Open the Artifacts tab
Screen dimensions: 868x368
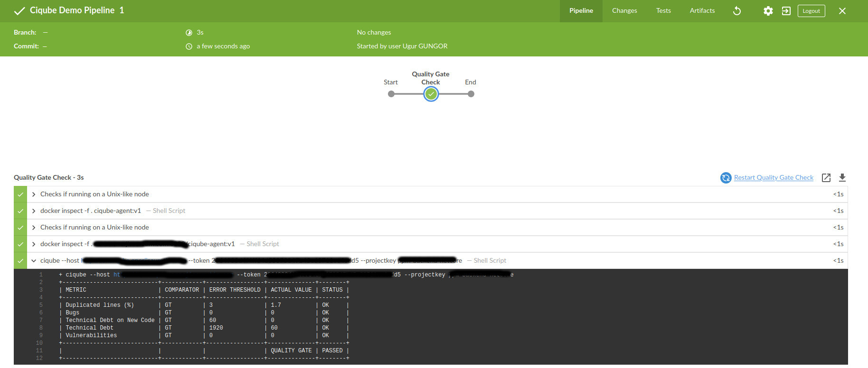pyautogui.click(x=702, y=11)
